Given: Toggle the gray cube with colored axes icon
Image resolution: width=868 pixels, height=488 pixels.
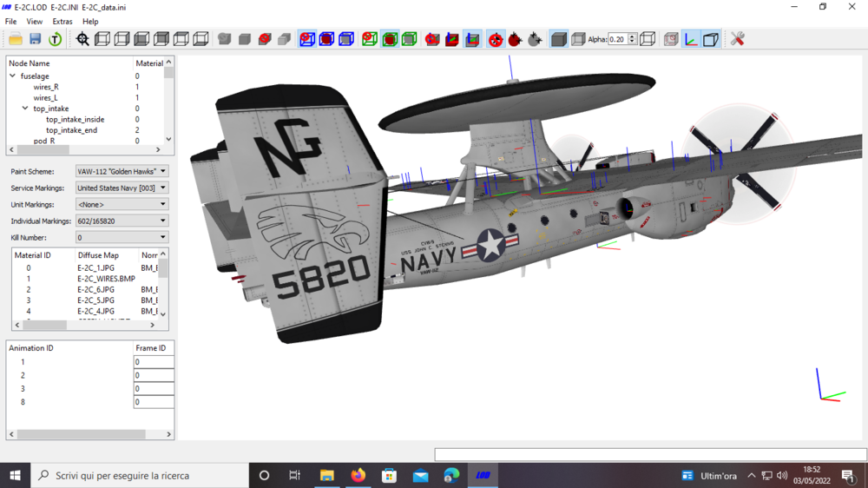Looking at the screenshot, I should [472, 39].
